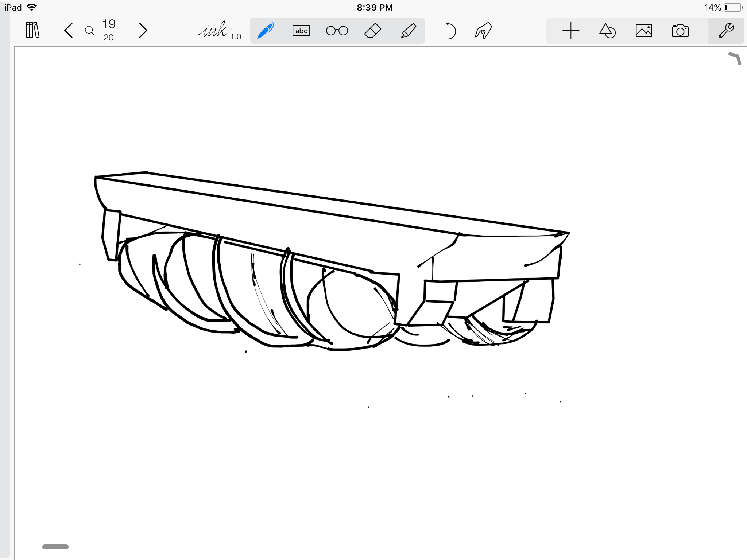The image size is (747, 560).
Task: Toggle the hand palm rest tool
Action: [483, 31]
